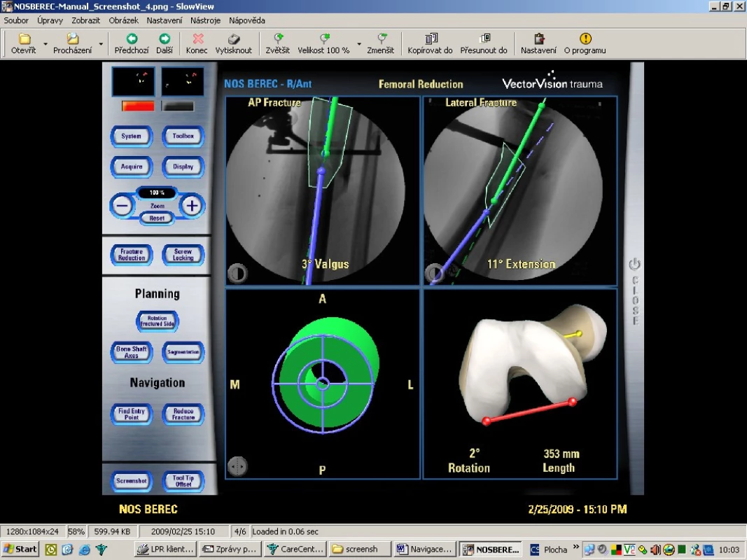Click crosshair icon in axial view
The height and width of the screenshot is (560, 747).
click(x=237, y=466)
